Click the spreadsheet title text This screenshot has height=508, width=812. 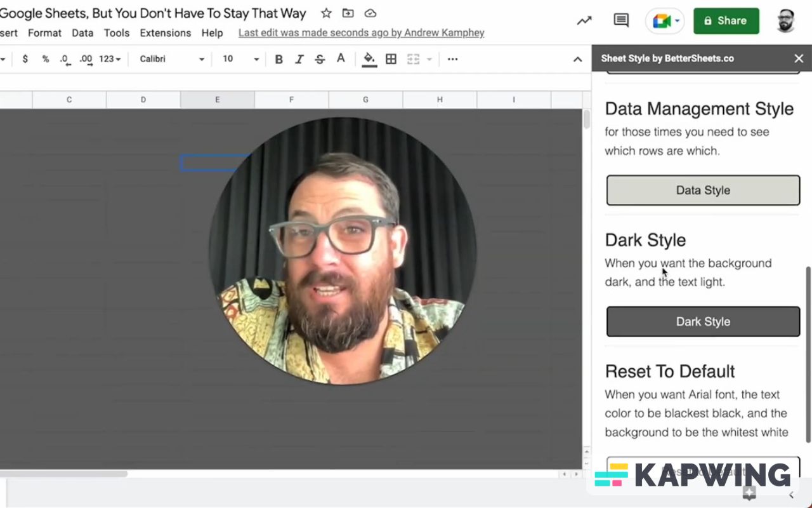(x=153, y=13)
